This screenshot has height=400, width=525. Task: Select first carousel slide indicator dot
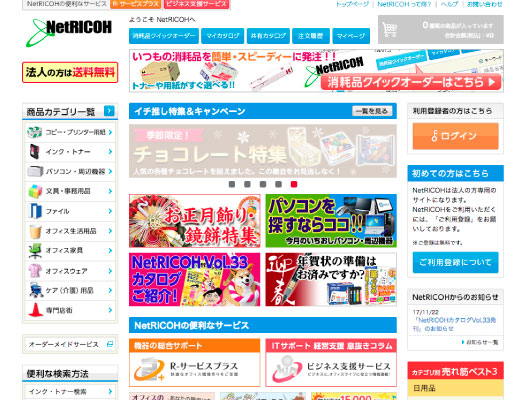click(x=232, y=184)
